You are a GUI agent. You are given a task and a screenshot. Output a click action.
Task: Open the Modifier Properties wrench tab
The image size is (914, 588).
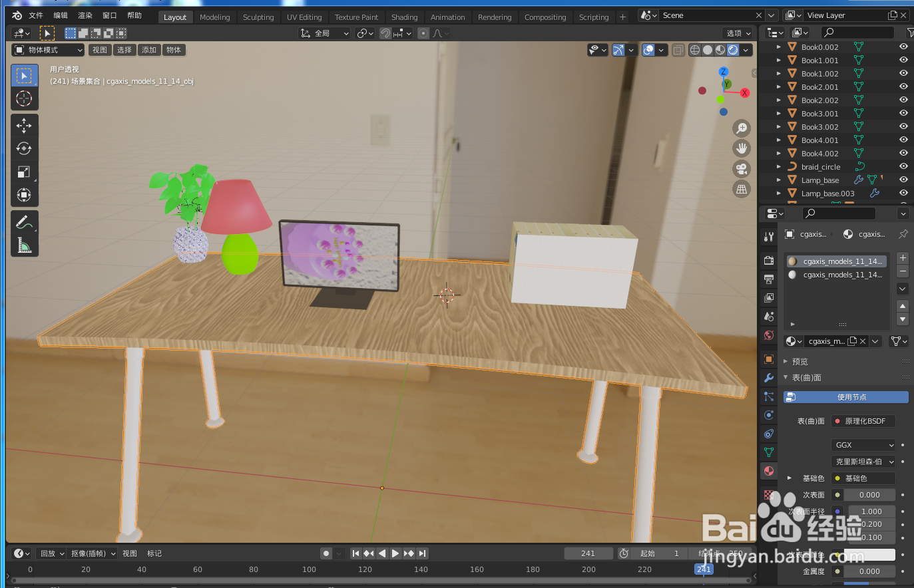(768, 378)
